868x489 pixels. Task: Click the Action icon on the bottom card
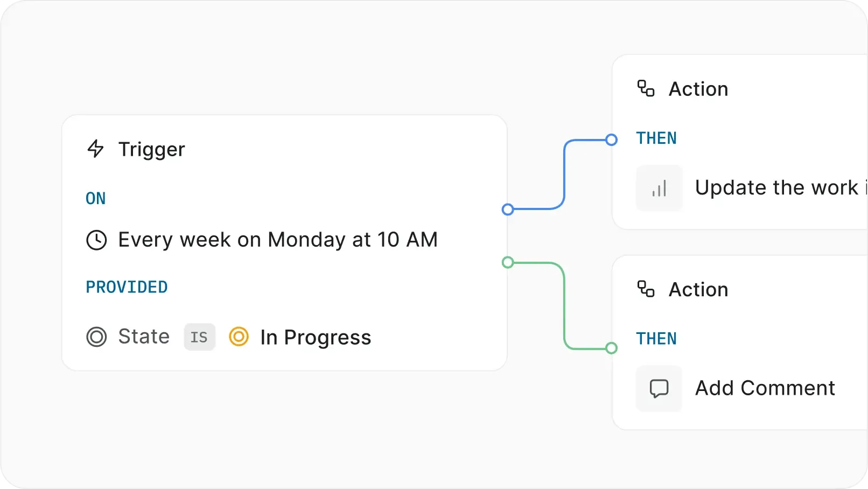pos(647,289)
